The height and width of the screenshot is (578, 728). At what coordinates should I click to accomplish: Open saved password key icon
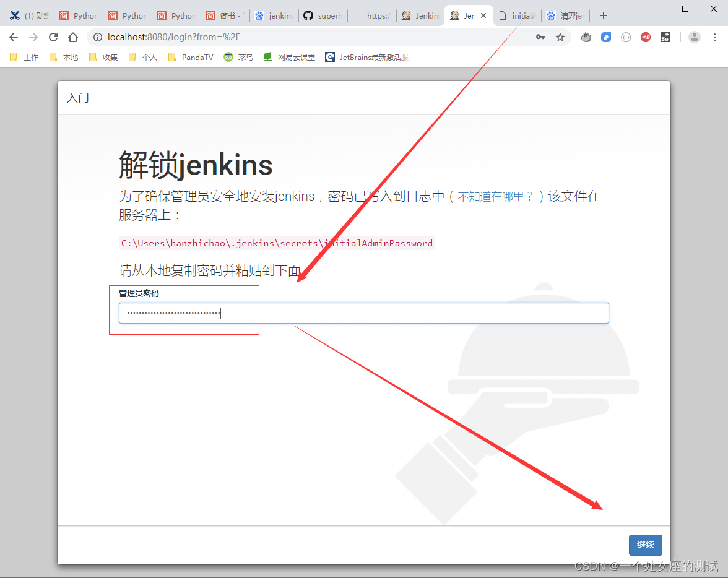coord(540,37)
